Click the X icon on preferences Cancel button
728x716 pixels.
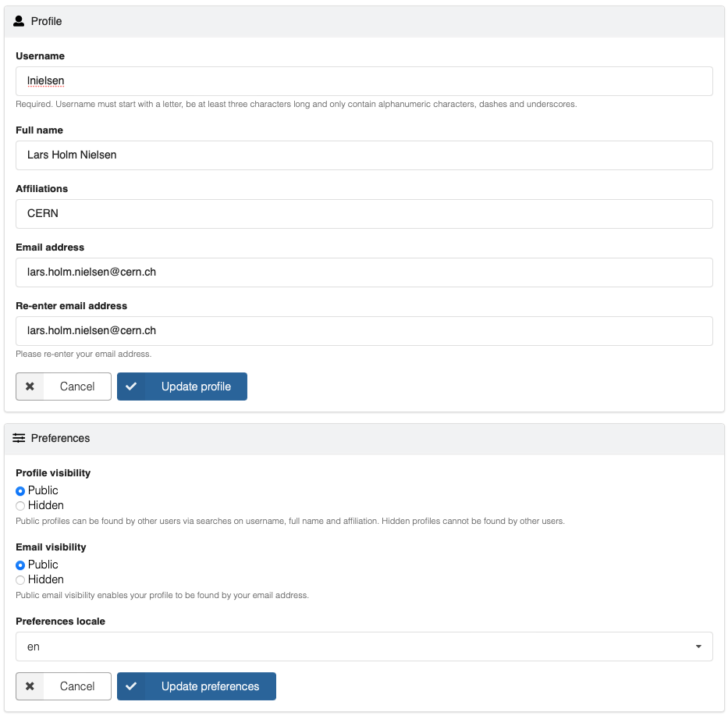click(x=30, y=686)
